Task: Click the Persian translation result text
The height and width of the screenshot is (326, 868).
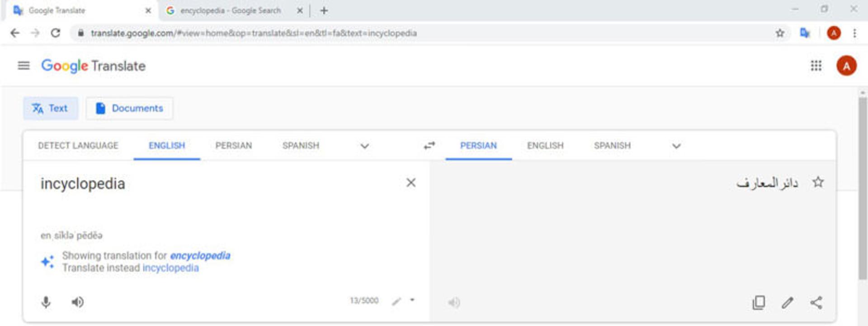Action: click(767, 182)
